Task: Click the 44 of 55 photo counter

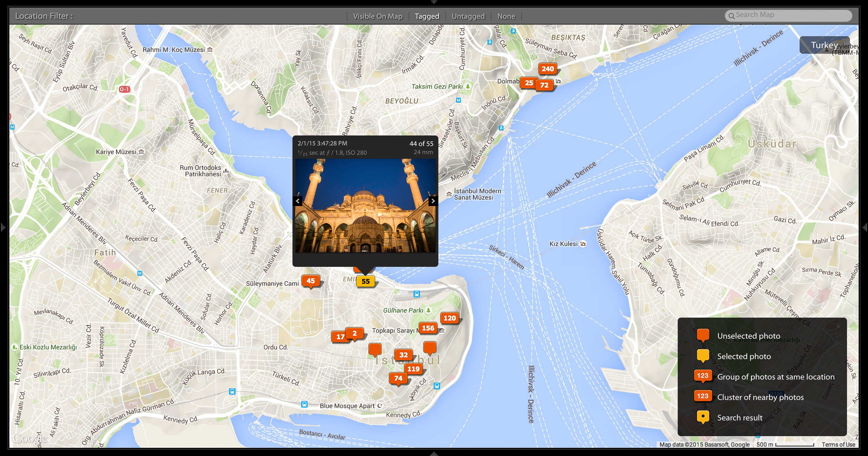Action: click(421, 144)
